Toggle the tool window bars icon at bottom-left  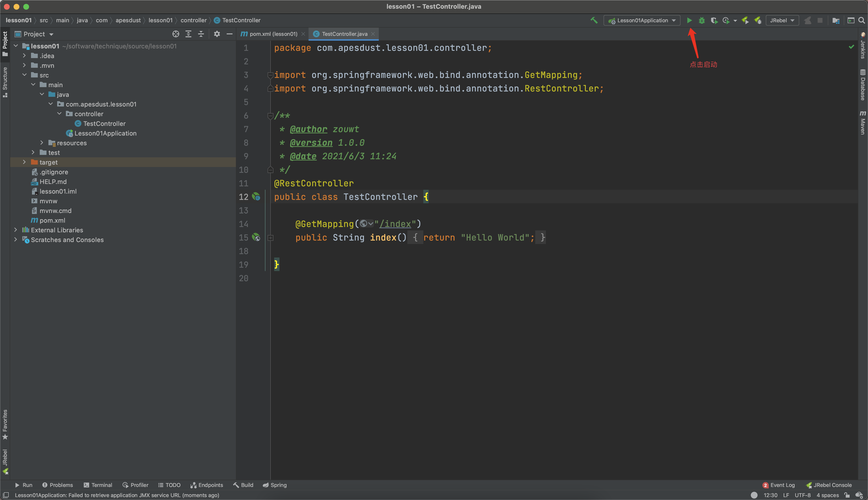[6, 495]
